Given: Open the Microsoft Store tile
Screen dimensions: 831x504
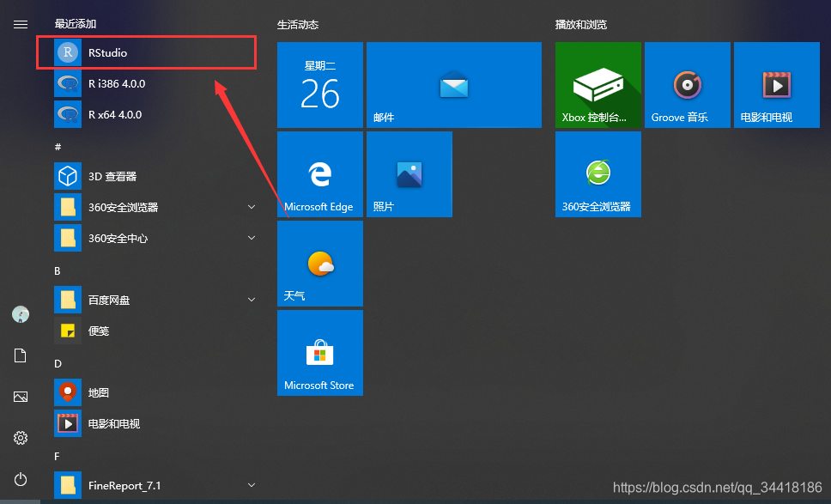Looking at the screenshot, I should tap(320, 353).
